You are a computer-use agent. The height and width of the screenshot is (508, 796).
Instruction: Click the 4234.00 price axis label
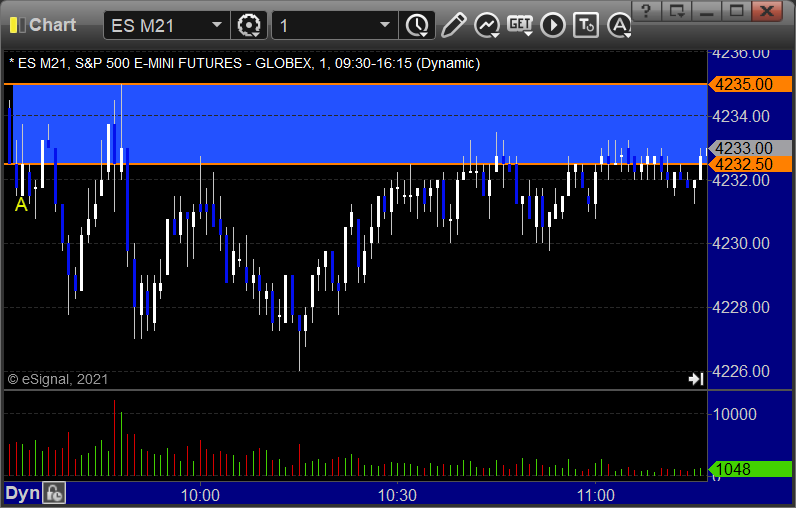click(741, 116)
